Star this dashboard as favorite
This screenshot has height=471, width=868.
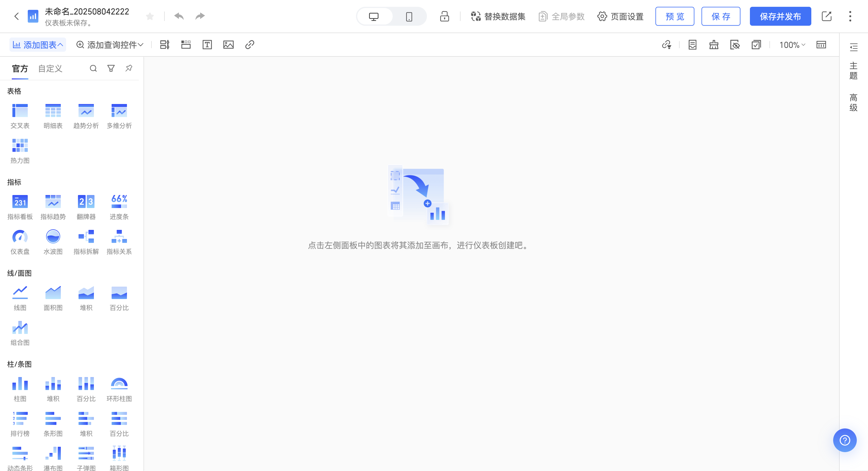150,16
